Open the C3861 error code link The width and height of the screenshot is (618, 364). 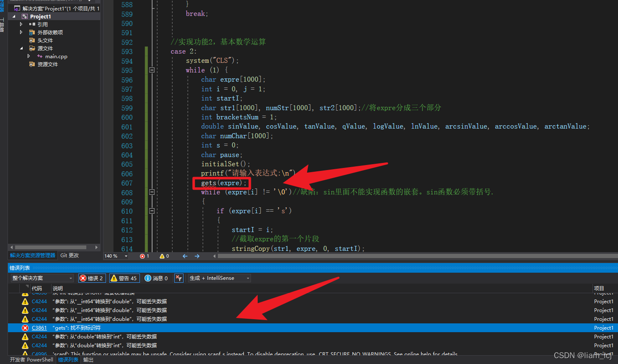[x=39, y=328]
